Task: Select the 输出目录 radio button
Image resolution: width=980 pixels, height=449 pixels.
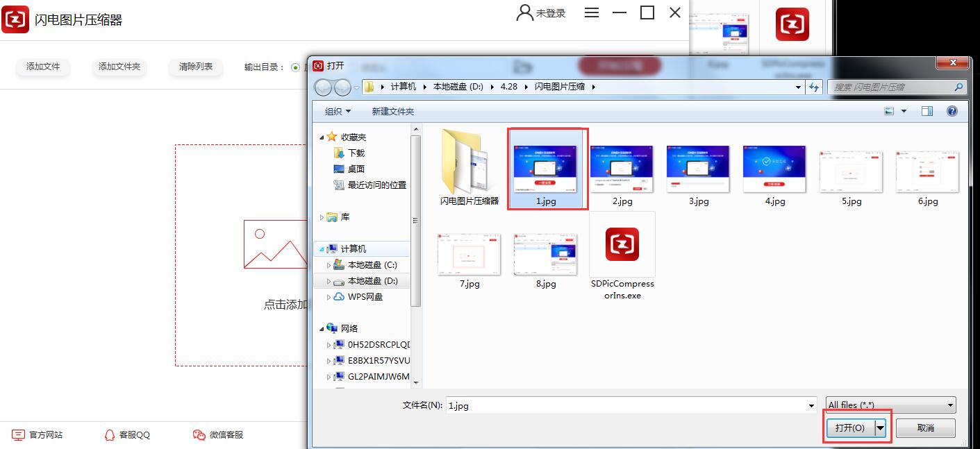Action: [295, 67]
